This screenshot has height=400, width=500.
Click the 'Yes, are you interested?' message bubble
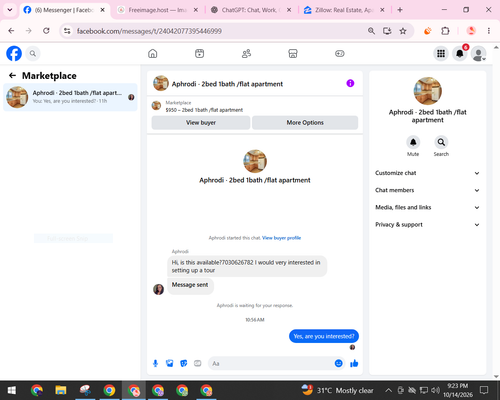coord(324,336)
